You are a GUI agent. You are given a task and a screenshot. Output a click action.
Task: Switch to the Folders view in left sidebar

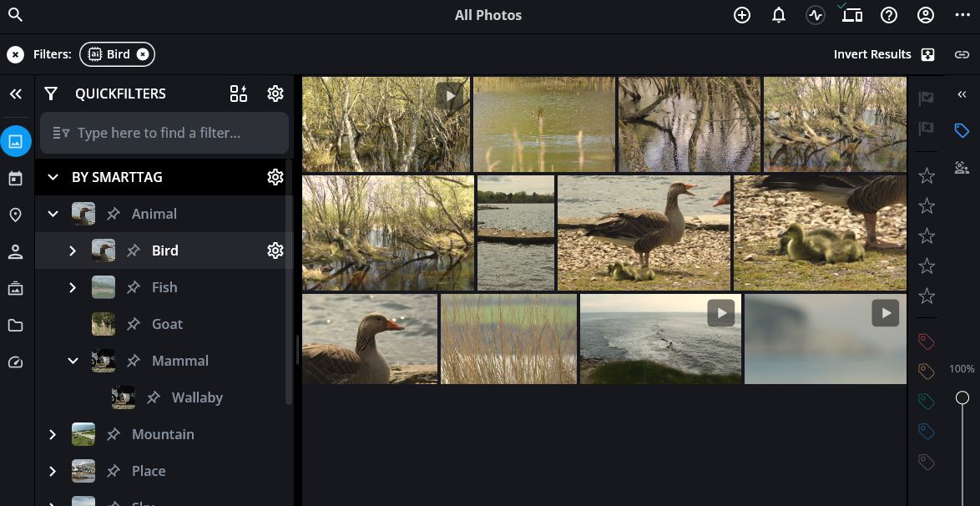point(15,325)
